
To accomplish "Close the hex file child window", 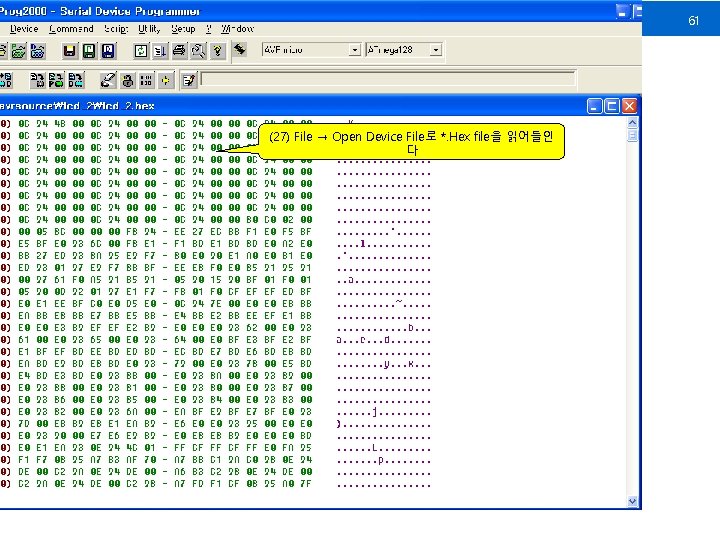I will 629,107.
